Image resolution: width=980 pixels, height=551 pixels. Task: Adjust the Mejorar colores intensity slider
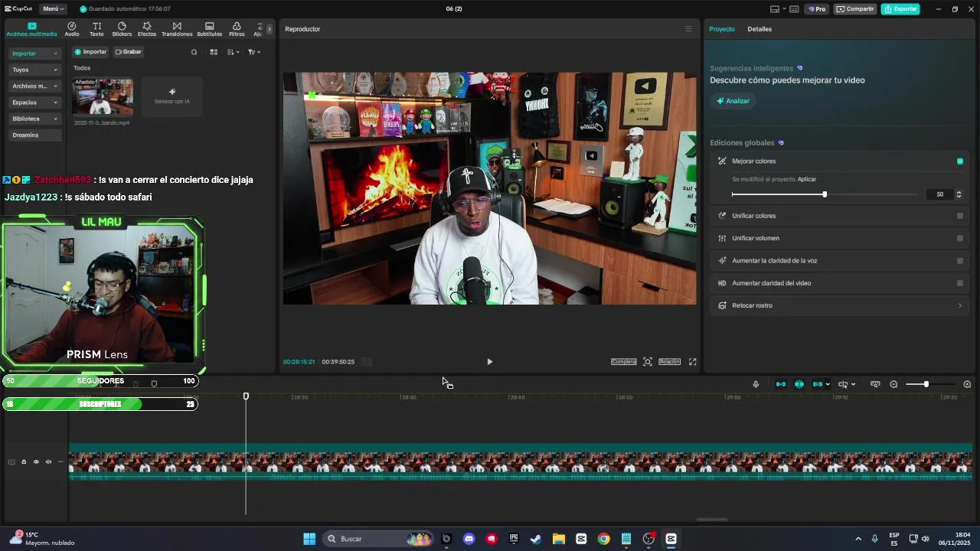coord(825,194)
